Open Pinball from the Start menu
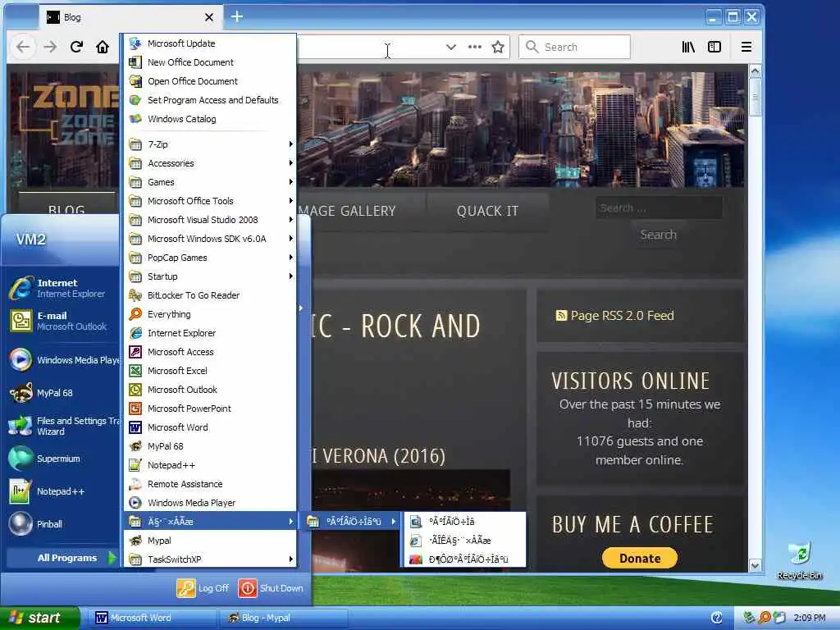 (x=62, y=524)
